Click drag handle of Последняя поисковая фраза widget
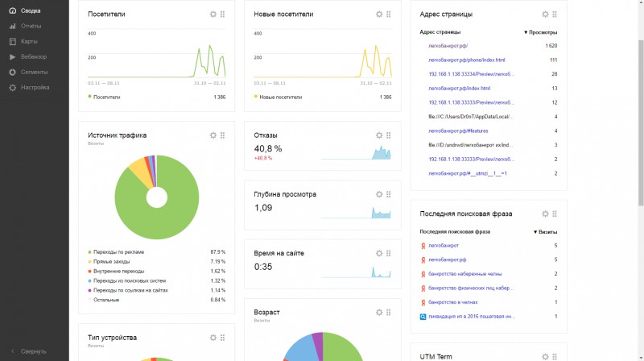Screen dimensions: 644x361 (555, 214)
